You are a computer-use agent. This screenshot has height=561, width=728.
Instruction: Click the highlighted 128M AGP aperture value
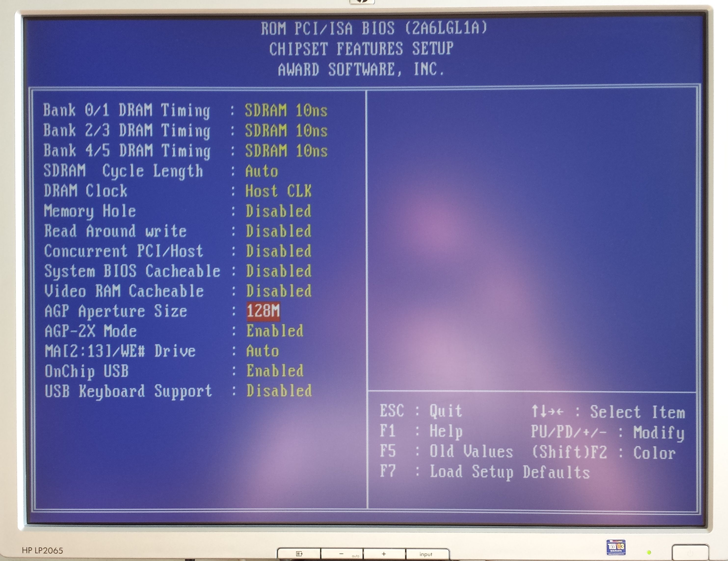(263, 311)
